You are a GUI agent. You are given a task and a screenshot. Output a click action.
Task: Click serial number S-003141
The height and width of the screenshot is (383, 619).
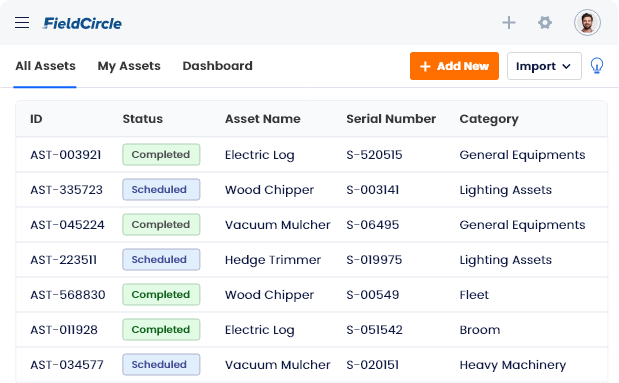click(373, 190)
